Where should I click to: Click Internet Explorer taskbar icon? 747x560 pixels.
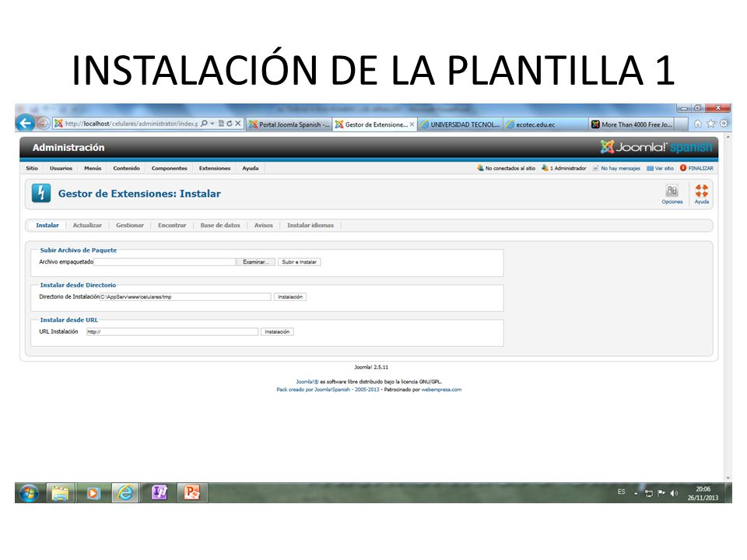click(x=125, y=493)
